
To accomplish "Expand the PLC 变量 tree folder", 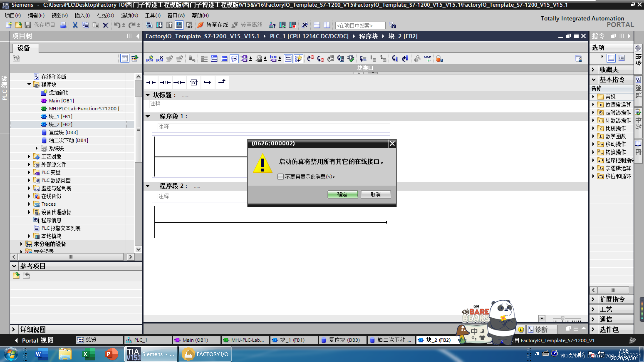I will tap(29, 172).
